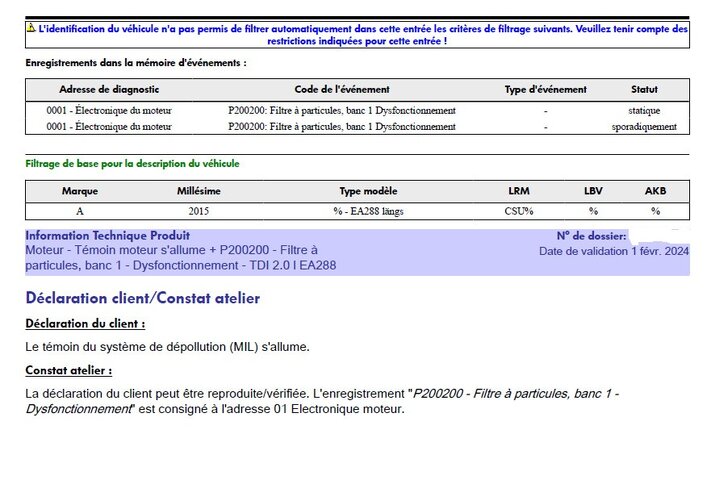Click the blue warning text about 'L'identification du véhicule'
The width and height of the screenshot is (707, 480).
click(362, 35)
